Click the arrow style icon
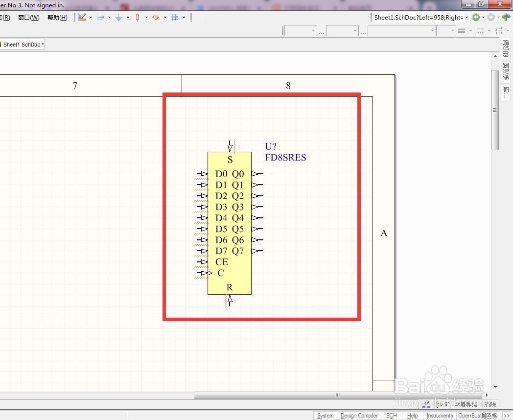This screenshot has height=420, width=513. pos(499,30)
